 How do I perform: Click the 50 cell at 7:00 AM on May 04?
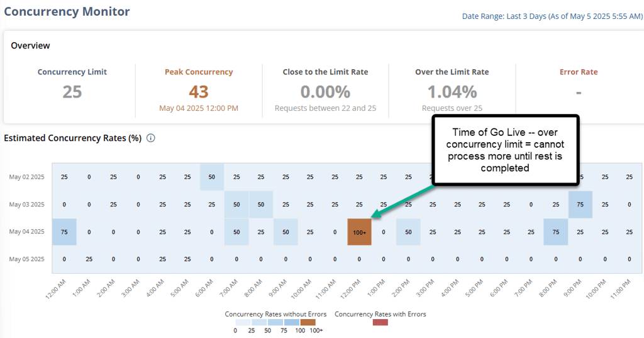click(x=236, y=232)
